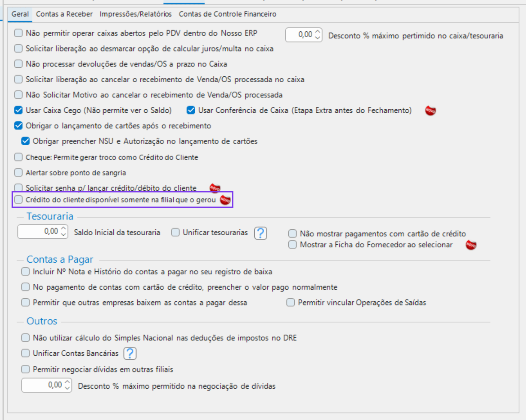526x420 pixels.
Task: Open the Contas a Receber tab
Action: pyautogui.click(x=64, y=14)
